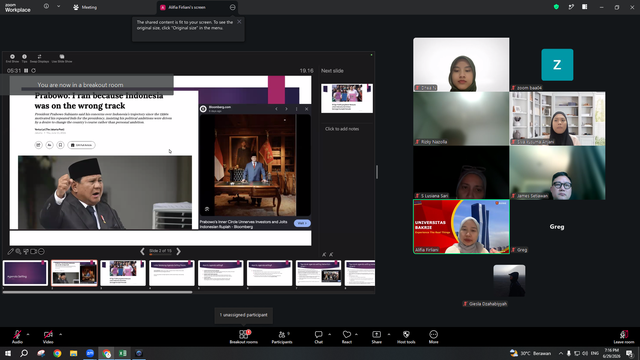
Task: Click the zoom into slide magnifier
Action: coord(18,251)
